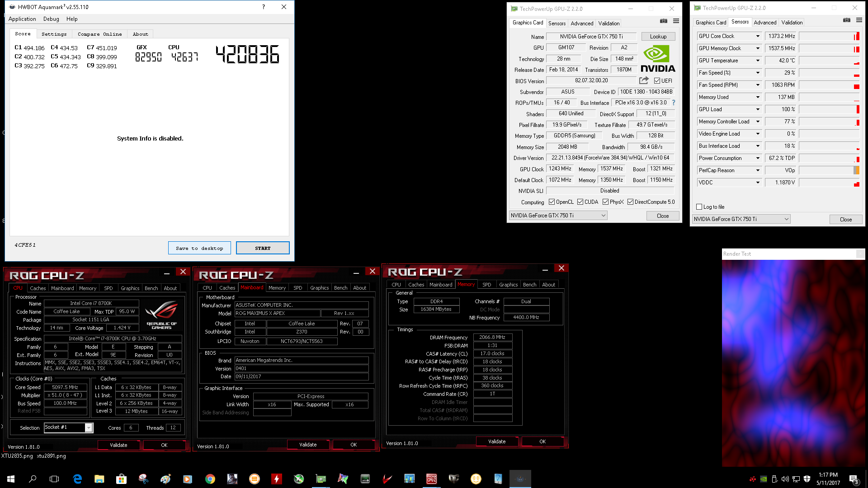The image size is (868, 488).
Task: Click the Power Consumption sensor graph bar
Action: point(829,158)
